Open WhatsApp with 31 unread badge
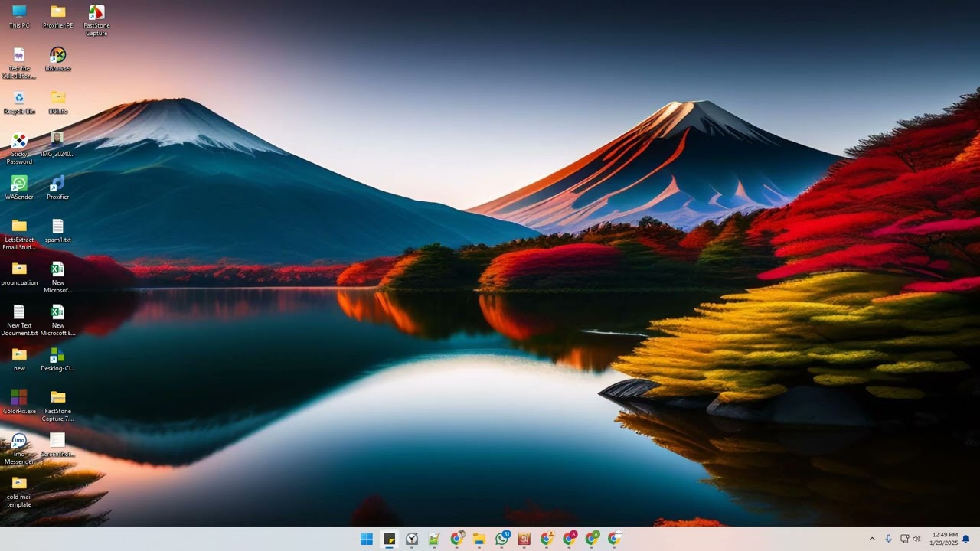980x551 pixels. [502, 539]
